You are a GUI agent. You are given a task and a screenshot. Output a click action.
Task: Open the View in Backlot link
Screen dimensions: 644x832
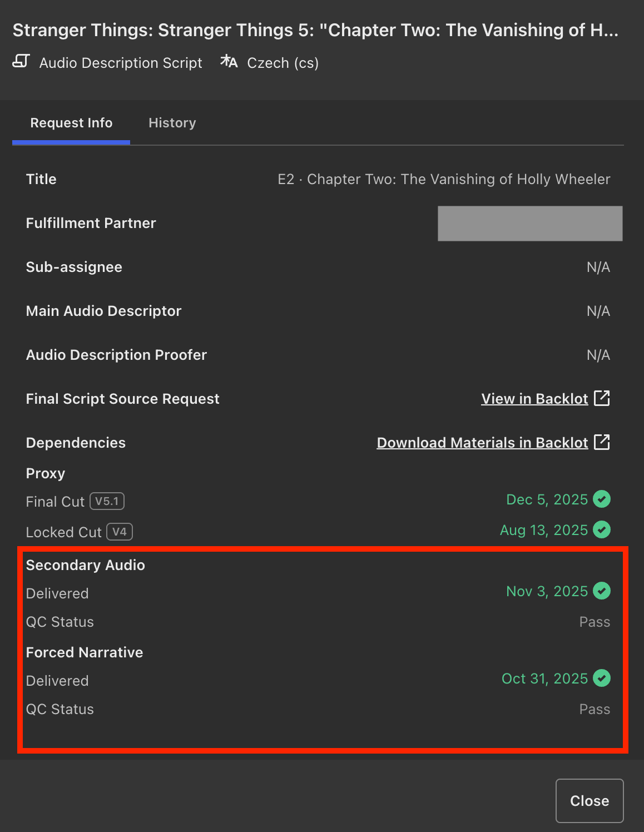coord(534,399)
